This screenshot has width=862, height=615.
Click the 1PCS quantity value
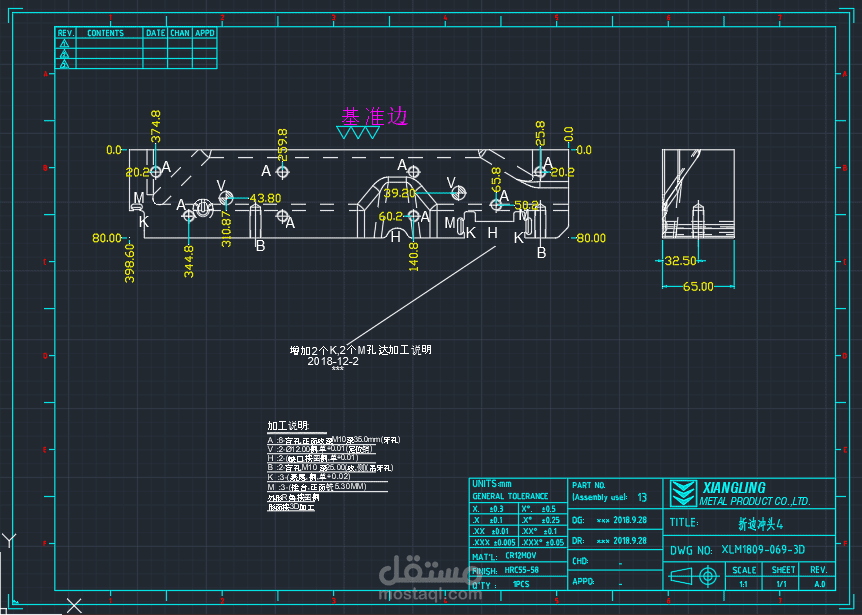[x=521, y=584]
